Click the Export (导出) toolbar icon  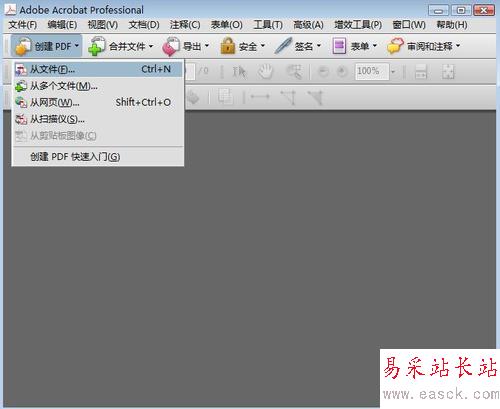click(171, 46)
